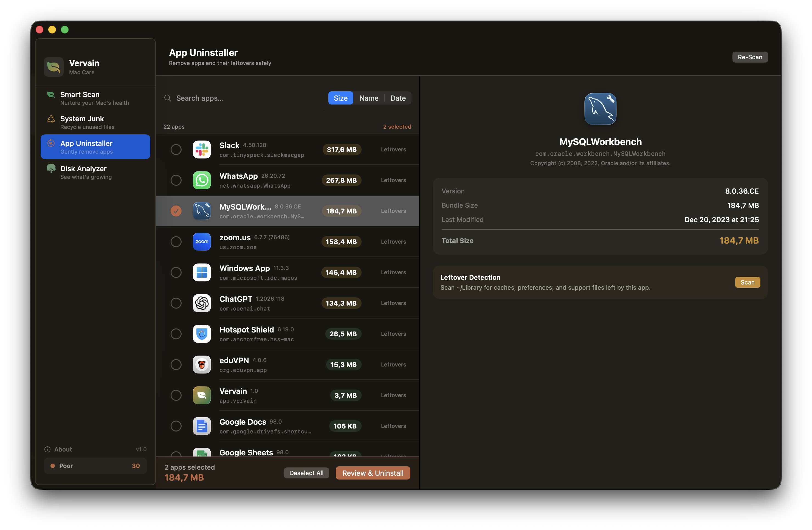This screenshot has height=530, width=812.
Task: Click the us.zoom.xos bundle identifier
Action: 238,247
